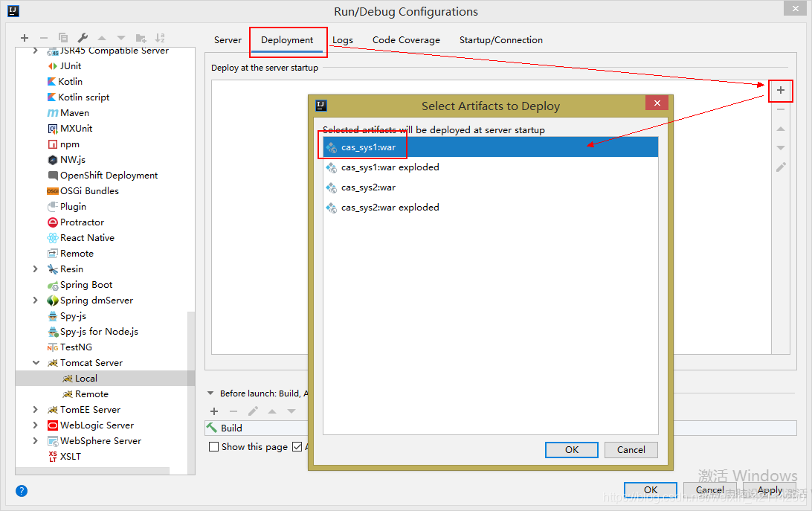This screenshot has width=812, height=511.
Task: Toggle the Show this page checkbox
Action: [213, 447]
